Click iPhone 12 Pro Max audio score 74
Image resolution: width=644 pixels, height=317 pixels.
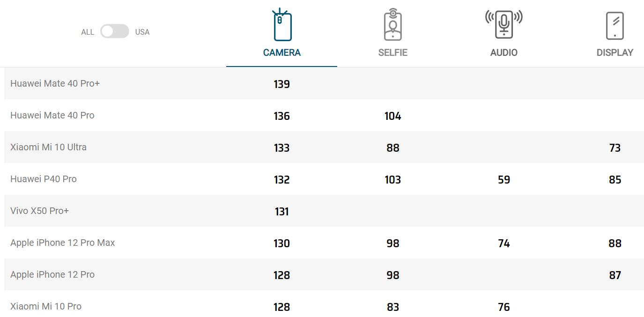503,243
